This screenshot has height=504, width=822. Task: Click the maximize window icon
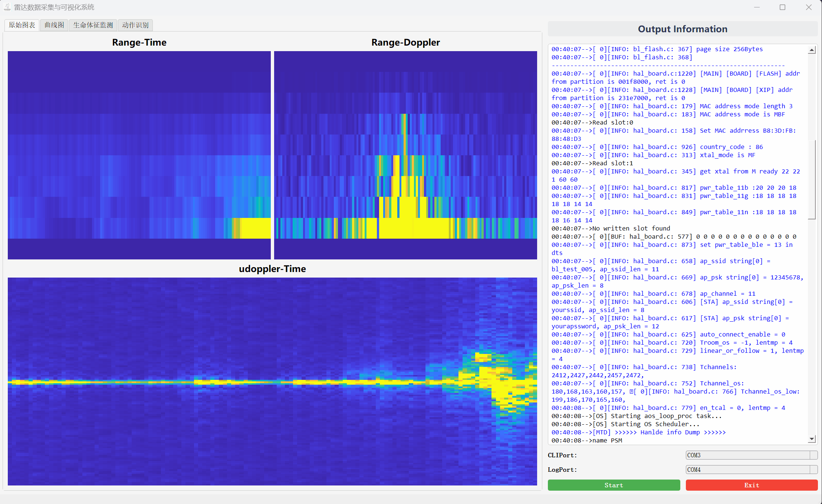click(x=783, y=7)
